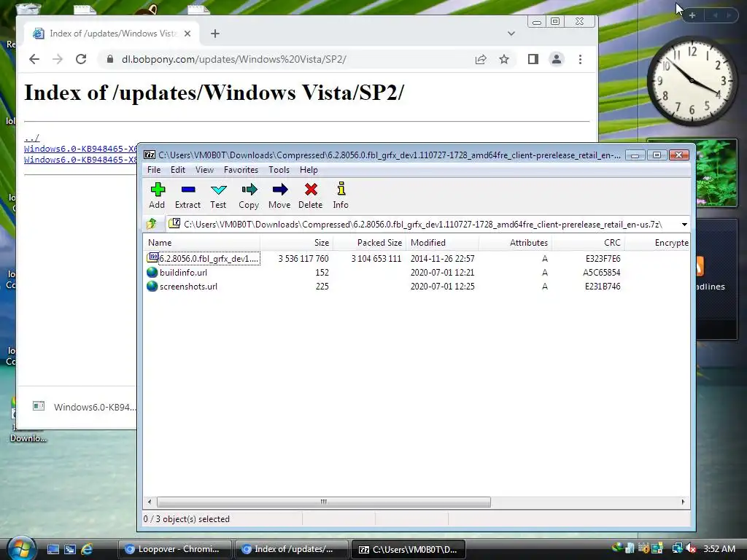Sort by the Attributes column header

(515, 243)
